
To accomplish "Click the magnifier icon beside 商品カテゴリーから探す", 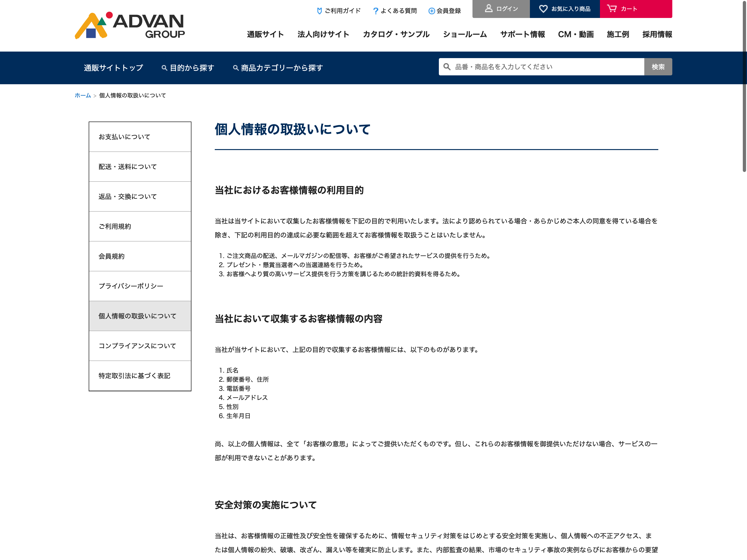I will pyautogui.click(x=236, y=68).
